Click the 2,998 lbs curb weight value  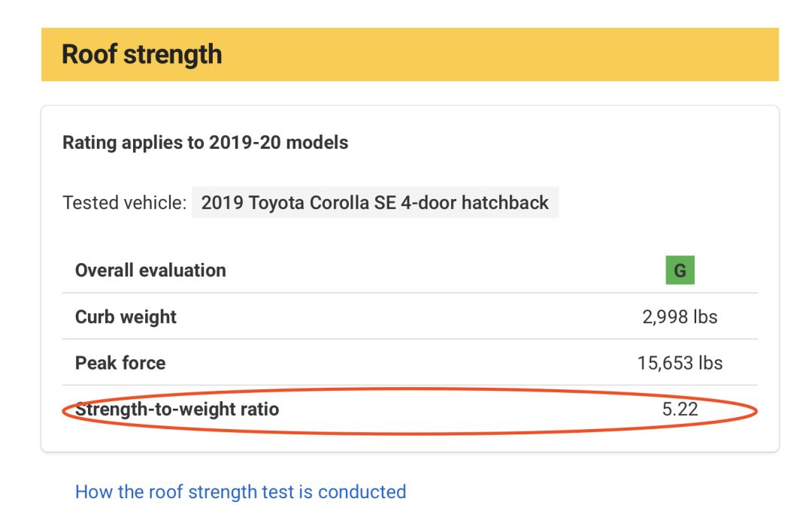680,317
